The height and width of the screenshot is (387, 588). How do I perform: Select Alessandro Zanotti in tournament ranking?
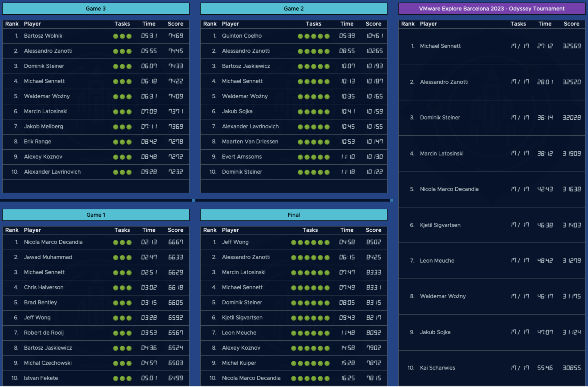[x=444, y=82]
